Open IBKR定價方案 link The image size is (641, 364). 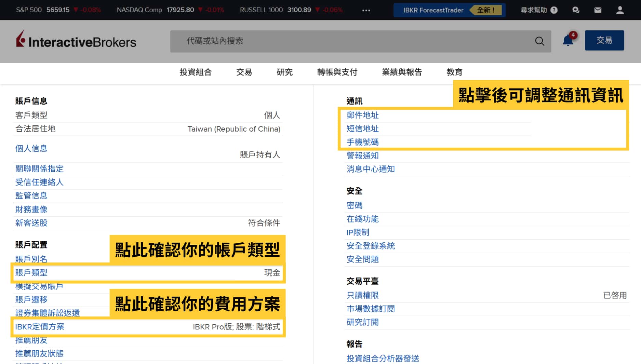[x=40, y=327]
